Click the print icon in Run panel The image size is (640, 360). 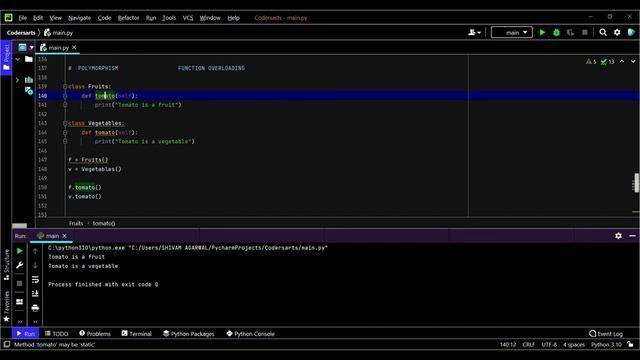click(35, 308)
